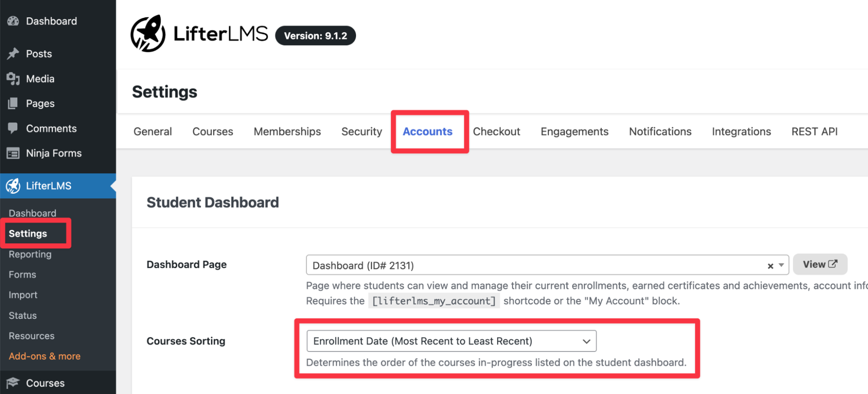Viewport: 868px width, 394px height.
Task: Click the Courses graduation cap icon
Action: (x=13, y=383)
